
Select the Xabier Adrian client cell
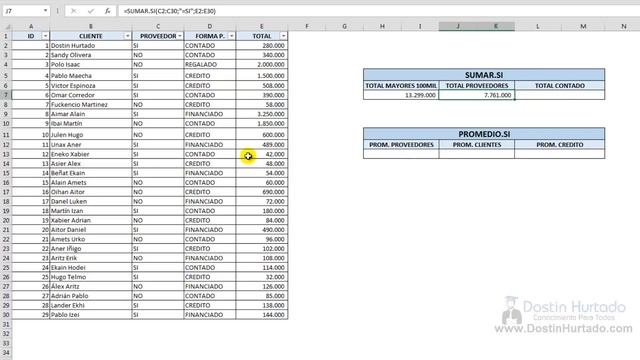[91, 220]
